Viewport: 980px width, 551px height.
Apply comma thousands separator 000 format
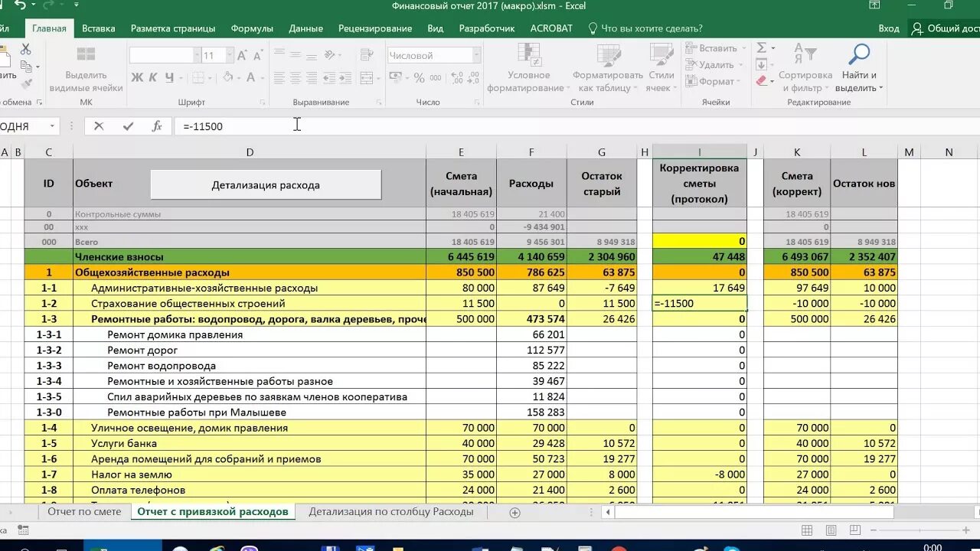coord(436,78)
